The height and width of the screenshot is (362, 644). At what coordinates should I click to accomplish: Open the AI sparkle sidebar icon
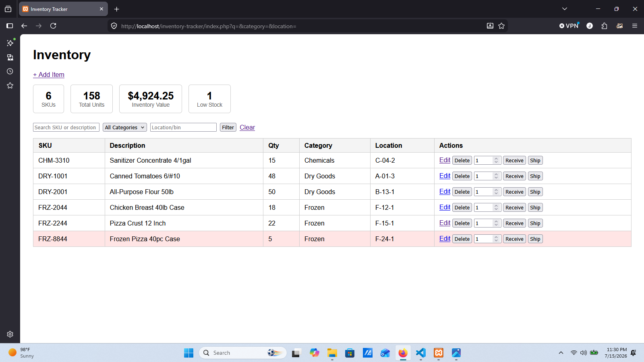[x=10, y=43]
